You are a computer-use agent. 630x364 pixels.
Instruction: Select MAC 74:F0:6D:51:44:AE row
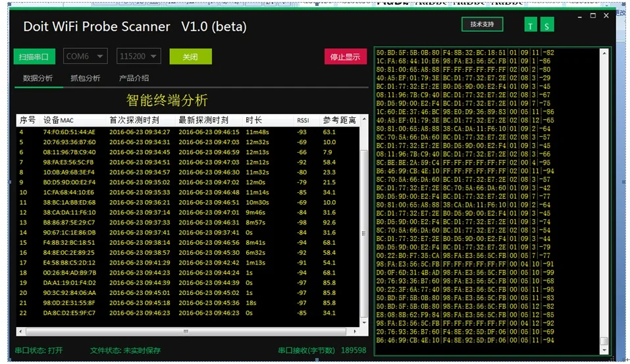188,132
